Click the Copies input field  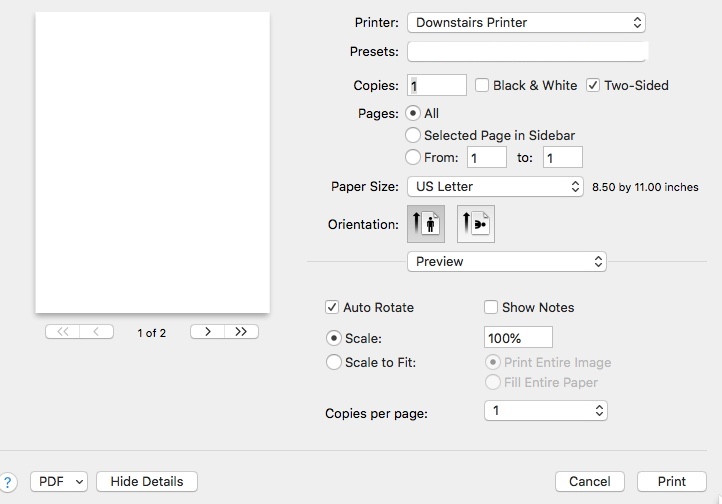pos(437,85)
